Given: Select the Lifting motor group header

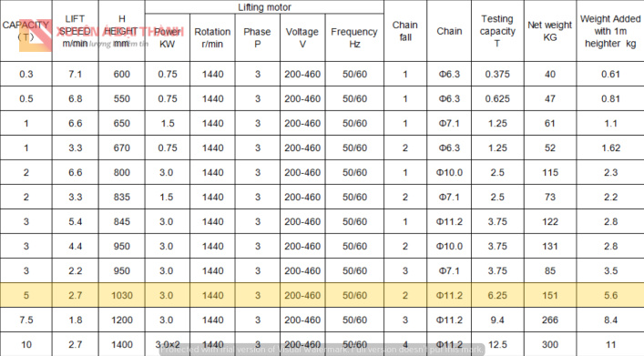Looking at the screenshot, I should [264, 7].
